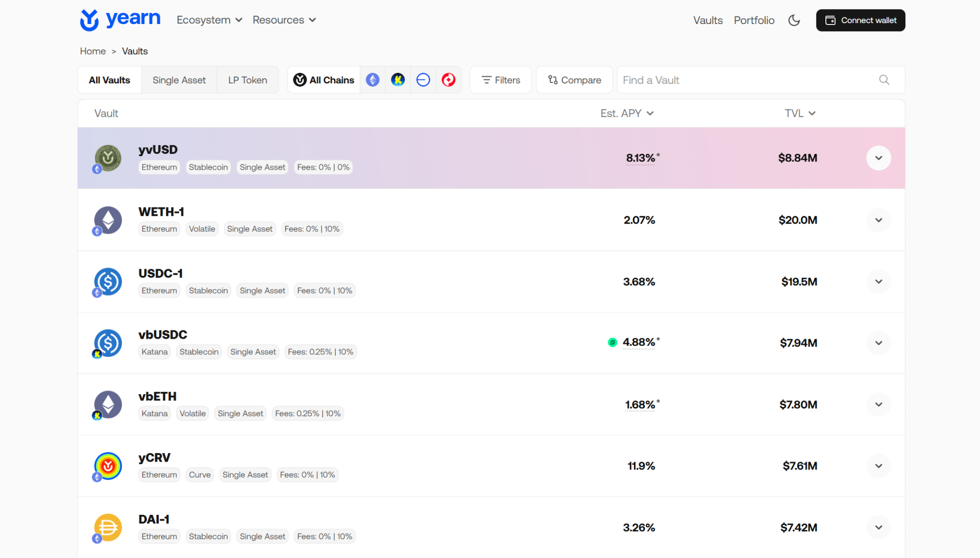Screen dimensions: 980x558
Task: Click the Compare button
Action: (574, 80)
